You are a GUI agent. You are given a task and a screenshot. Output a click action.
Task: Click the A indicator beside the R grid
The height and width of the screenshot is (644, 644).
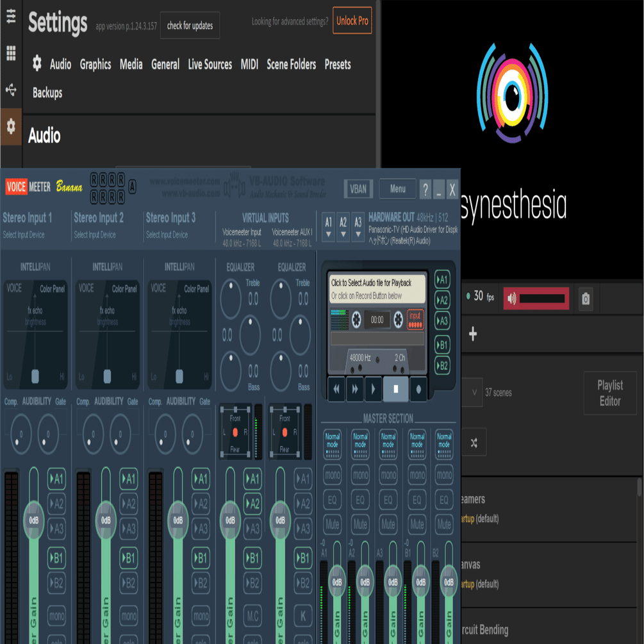132,187
